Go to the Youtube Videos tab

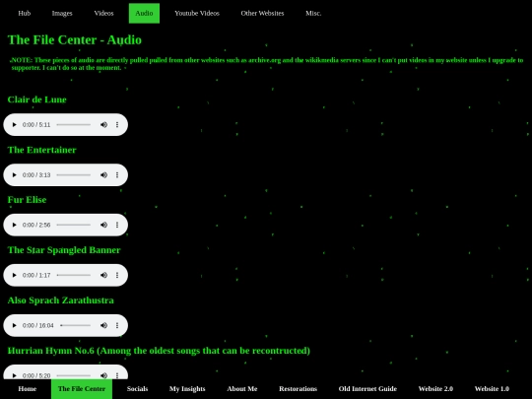tap(197, 13)
